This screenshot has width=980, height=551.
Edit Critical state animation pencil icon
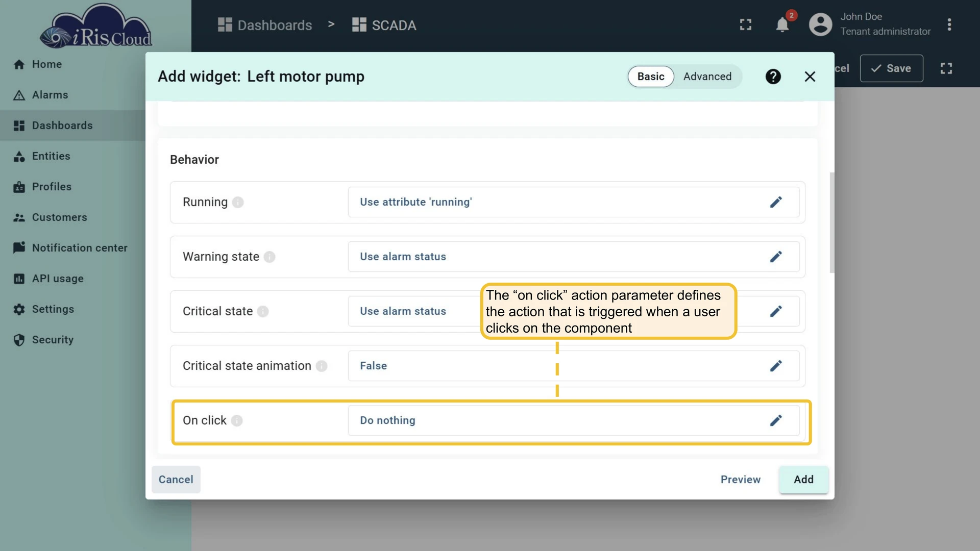click(776, 366)
